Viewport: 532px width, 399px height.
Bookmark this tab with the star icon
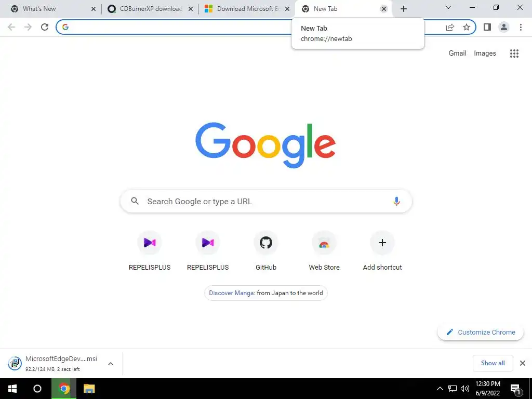point(467,27)
